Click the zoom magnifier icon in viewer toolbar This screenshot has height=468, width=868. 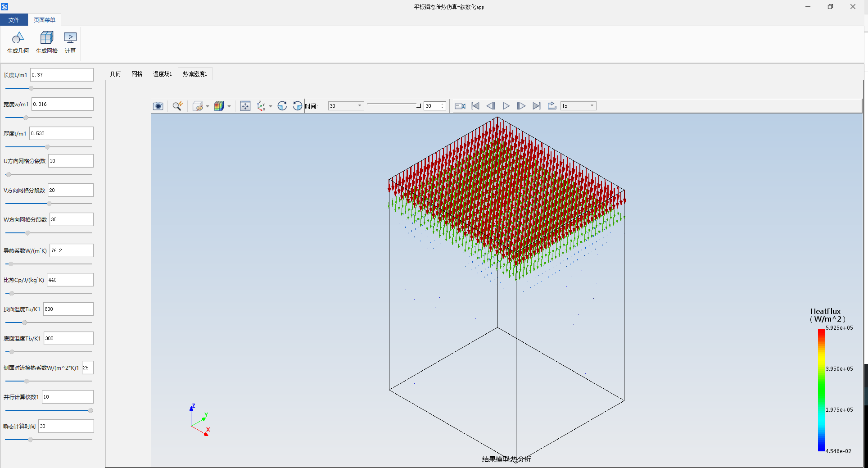pyautogui.click(x=178, y=106)
